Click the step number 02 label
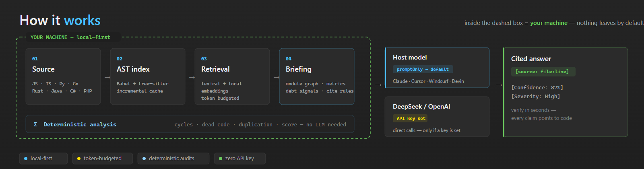The width and height of the screenshot is (644, 169). (x=120, y=59)
